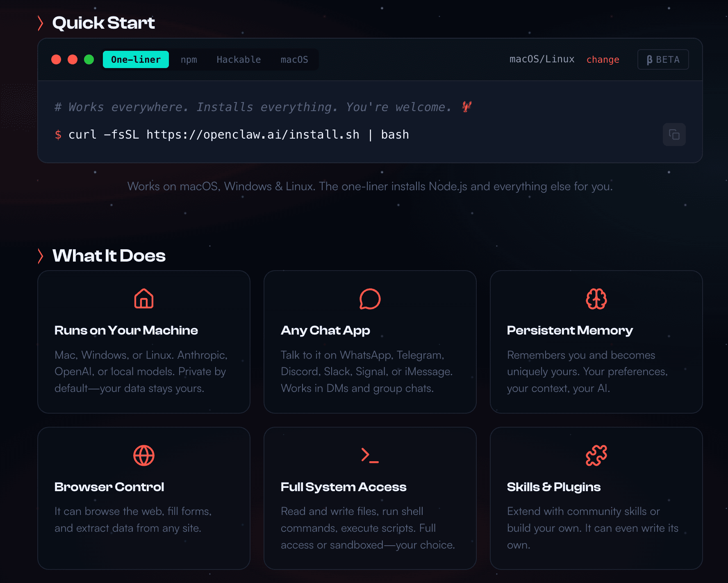Click the brain icon for Persistent Memory
728x583 pixels.
click(x=596, y=299)
